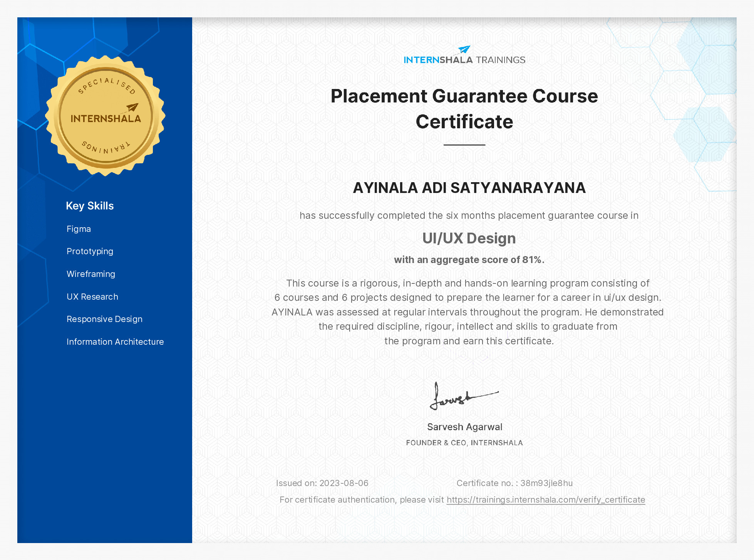The height and width of the screenshot is (560, 754).
Task: Click the Sarvesh handwritten signature
Action: click(x=464, y=397)
